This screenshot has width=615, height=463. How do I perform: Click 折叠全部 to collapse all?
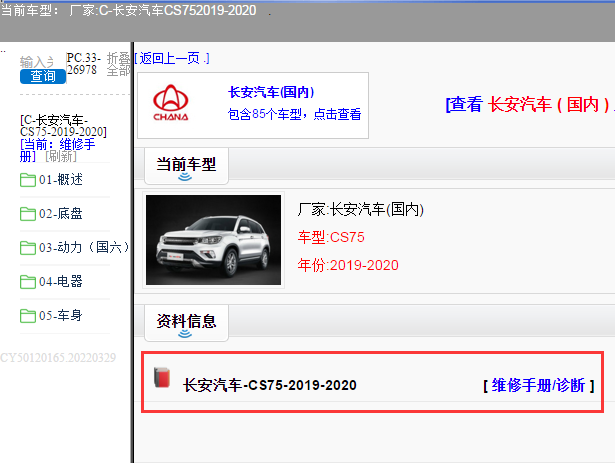pyautogui.click(x=118, y=64)
